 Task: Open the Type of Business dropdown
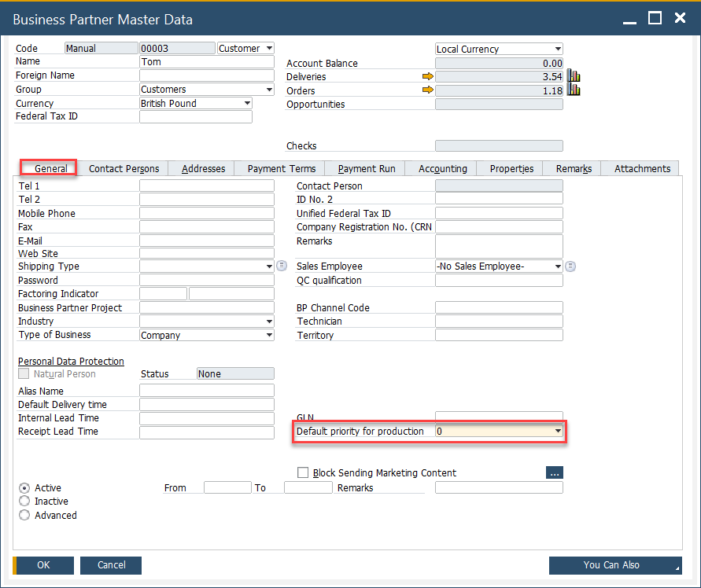[x=269, y=335]
